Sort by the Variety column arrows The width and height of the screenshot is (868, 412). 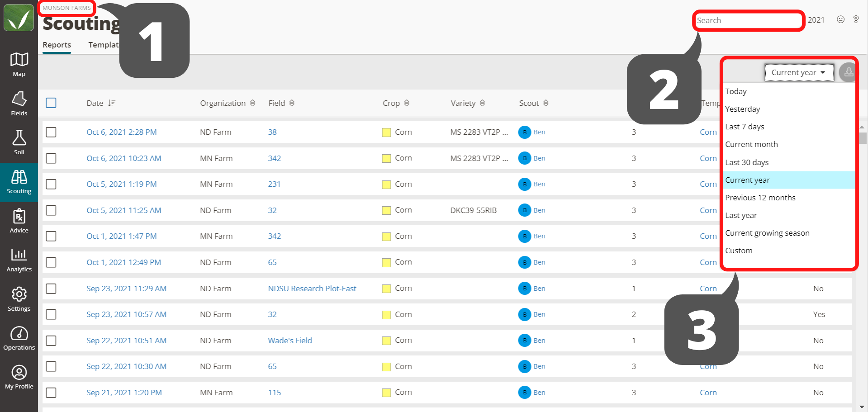[x=482, y=103]
